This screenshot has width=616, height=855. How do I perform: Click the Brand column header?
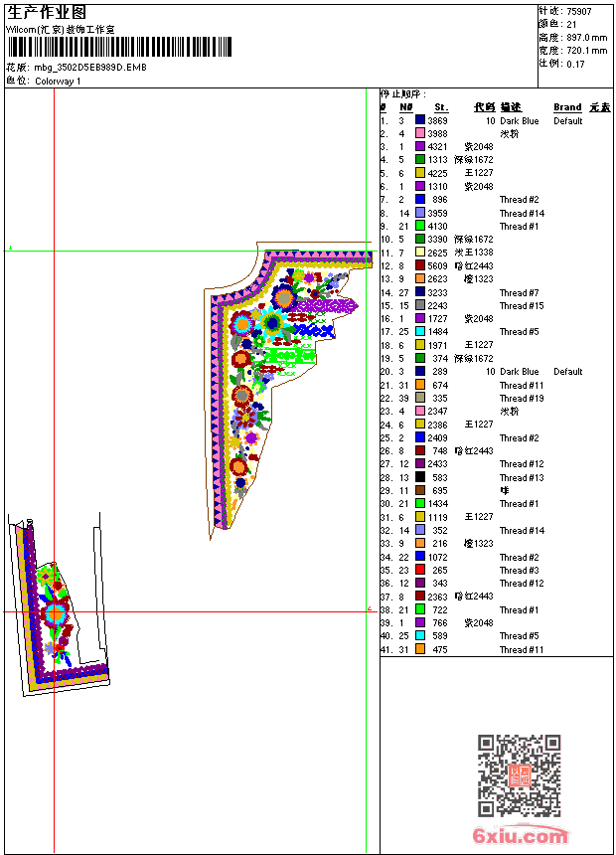567,107
